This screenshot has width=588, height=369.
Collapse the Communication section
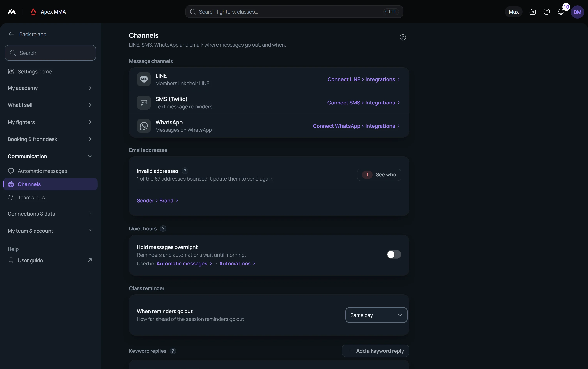(50, 156)
